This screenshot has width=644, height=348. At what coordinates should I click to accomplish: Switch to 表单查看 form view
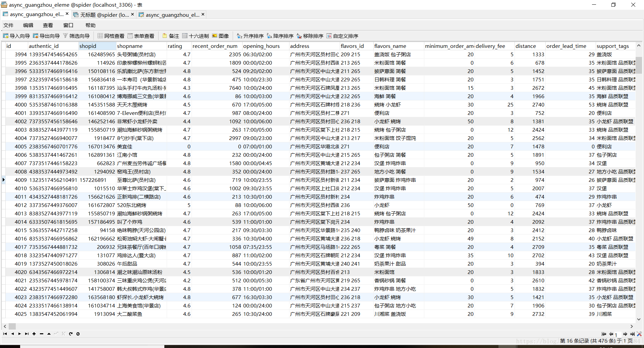coord(141,36)
